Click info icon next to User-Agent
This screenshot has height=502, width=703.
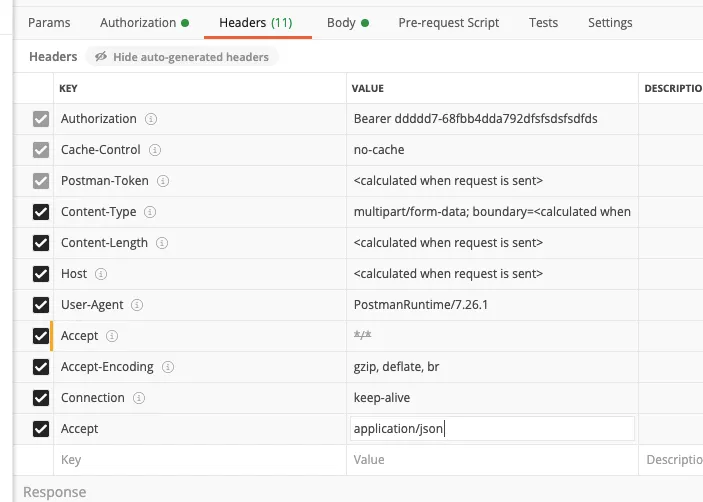coord(137,305)
